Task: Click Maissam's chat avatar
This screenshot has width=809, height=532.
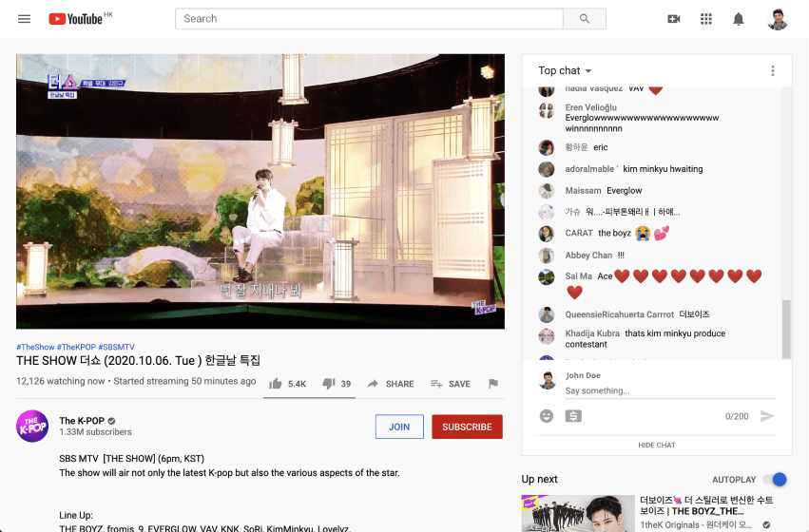Action: pyautogui.click(x=547, y=191)
